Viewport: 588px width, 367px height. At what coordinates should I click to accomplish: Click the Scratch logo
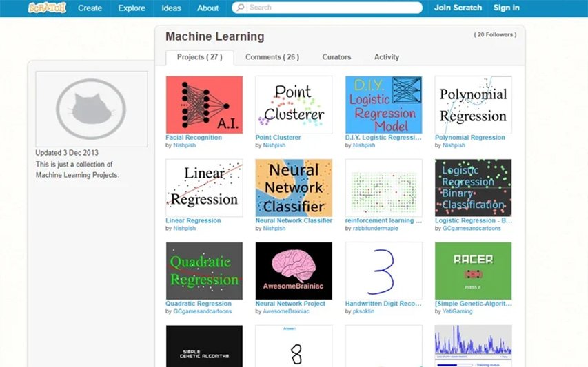(48, 8)
